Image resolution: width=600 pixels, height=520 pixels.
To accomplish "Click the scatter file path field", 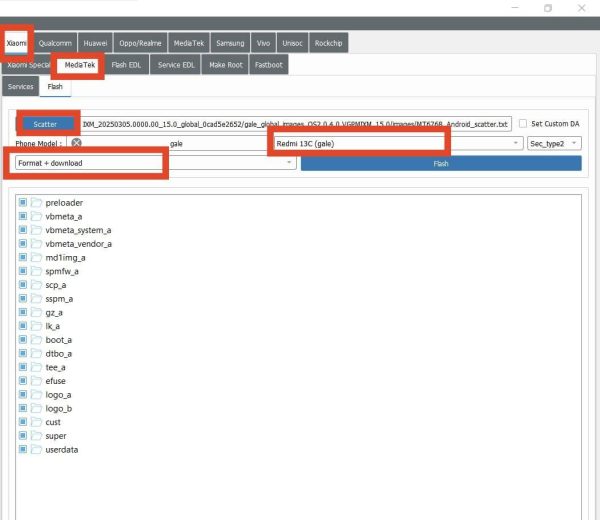I will point(296,124).
